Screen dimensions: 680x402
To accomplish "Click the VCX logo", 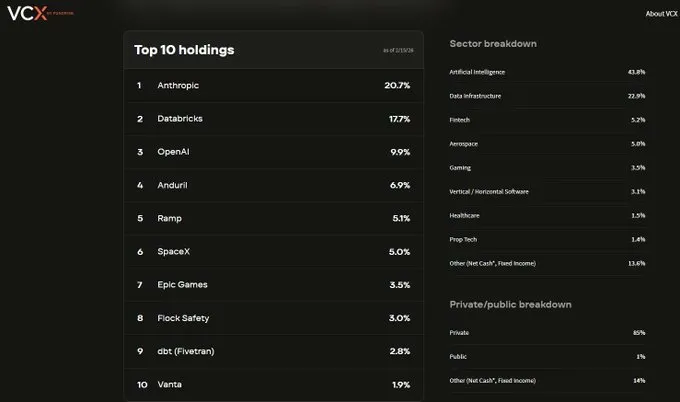I will 40,13.
